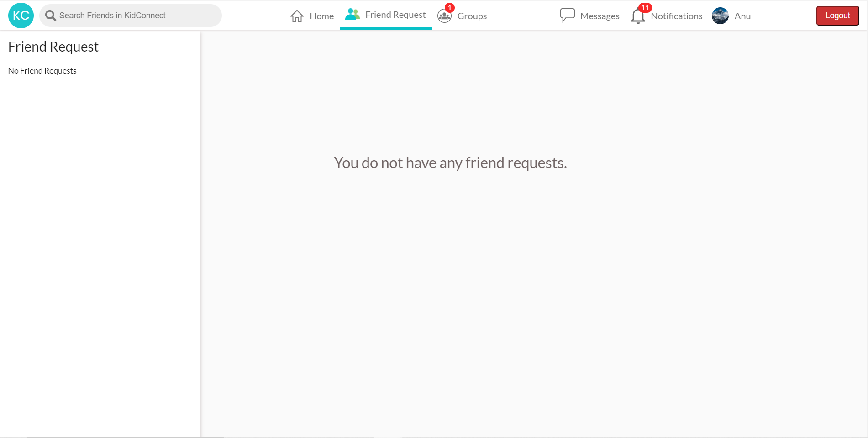Open the Groups page label
The height and width of the screenshot is (438, 868).
tap(472, 16)
